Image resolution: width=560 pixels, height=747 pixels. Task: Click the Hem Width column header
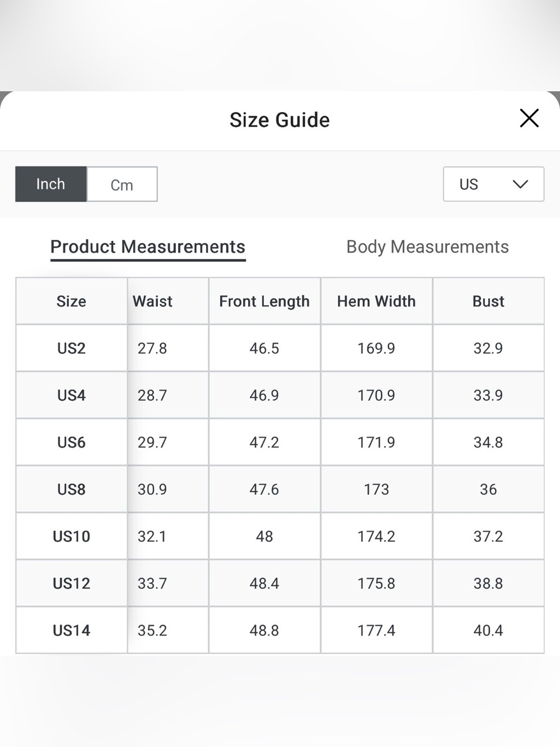click(x=376, y=301)
